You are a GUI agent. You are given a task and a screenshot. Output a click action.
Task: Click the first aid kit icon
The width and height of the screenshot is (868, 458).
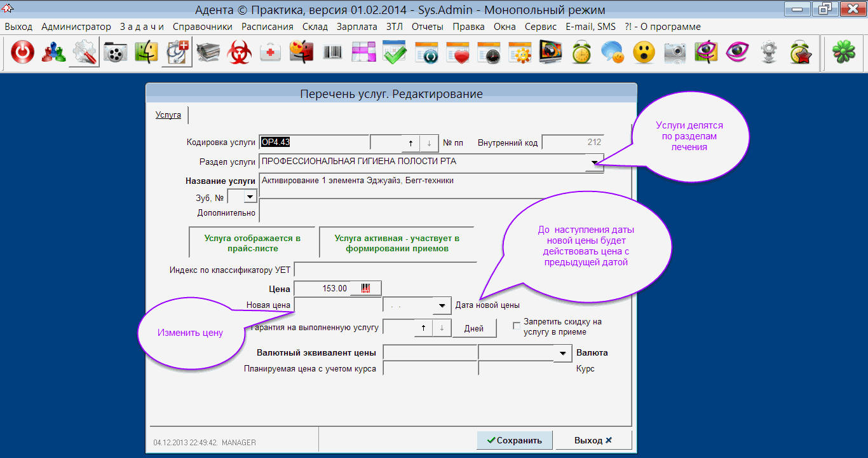(x=271, y=53)
